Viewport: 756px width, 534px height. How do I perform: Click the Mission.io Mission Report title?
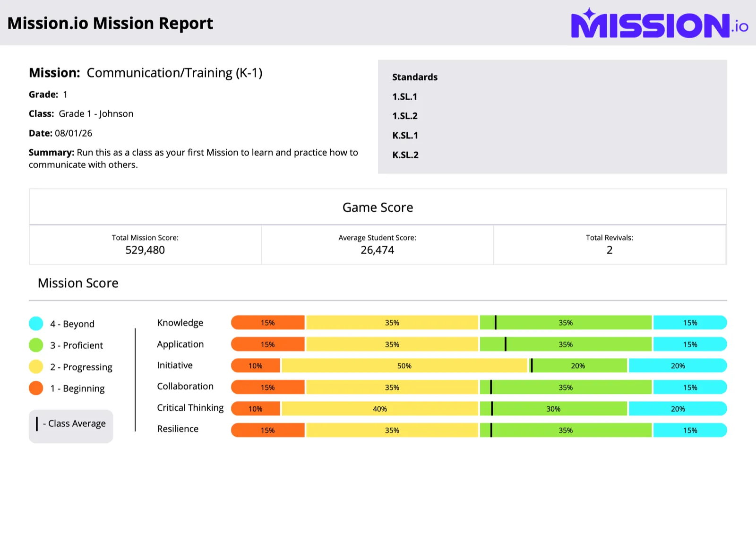click(110, 23)
